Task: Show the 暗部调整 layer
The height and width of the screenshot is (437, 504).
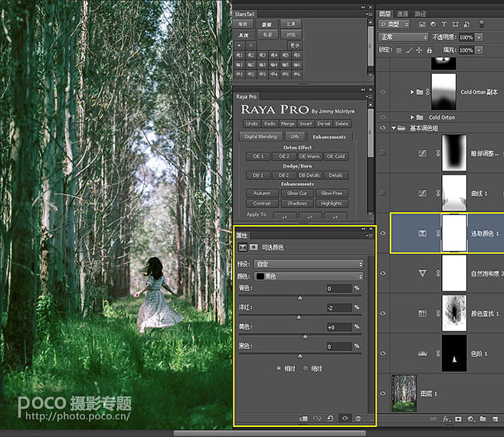Action: 383,153
